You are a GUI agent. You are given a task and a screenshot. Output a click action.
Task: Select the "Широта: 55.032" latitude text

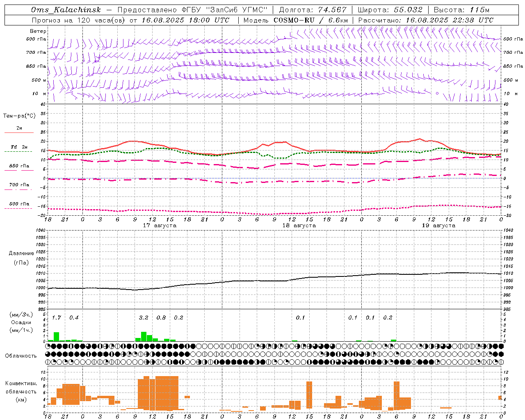pyautogui.click(x=390, y=10)
